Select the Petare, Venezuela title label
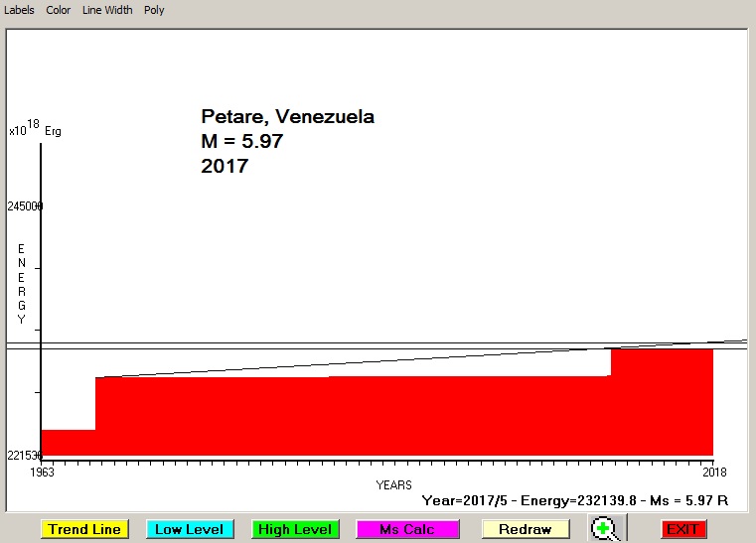756x543 pixels. pos(287,117)
